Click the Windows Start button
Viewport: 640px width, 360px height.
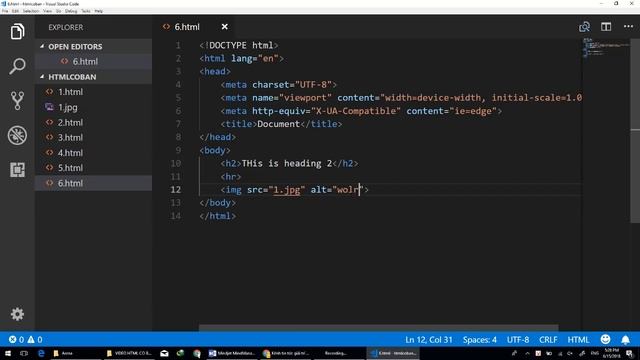[7, 353]
